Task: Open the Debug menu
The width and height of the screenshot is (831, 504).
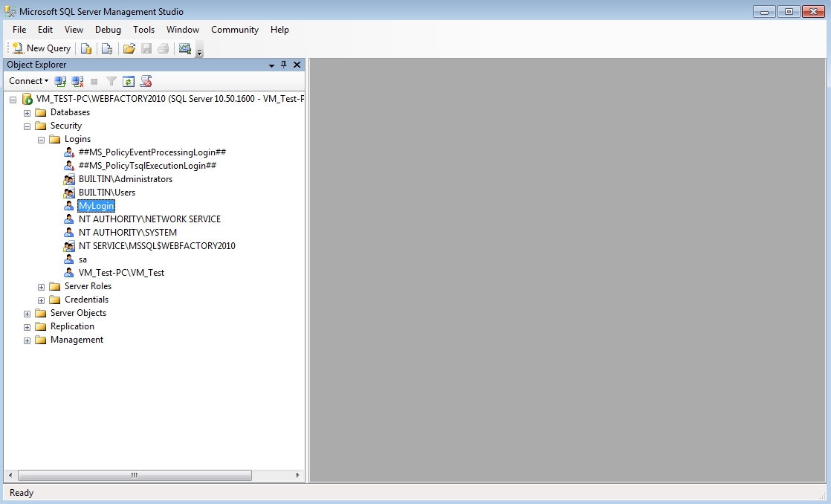Action: (x=108, y=30)
